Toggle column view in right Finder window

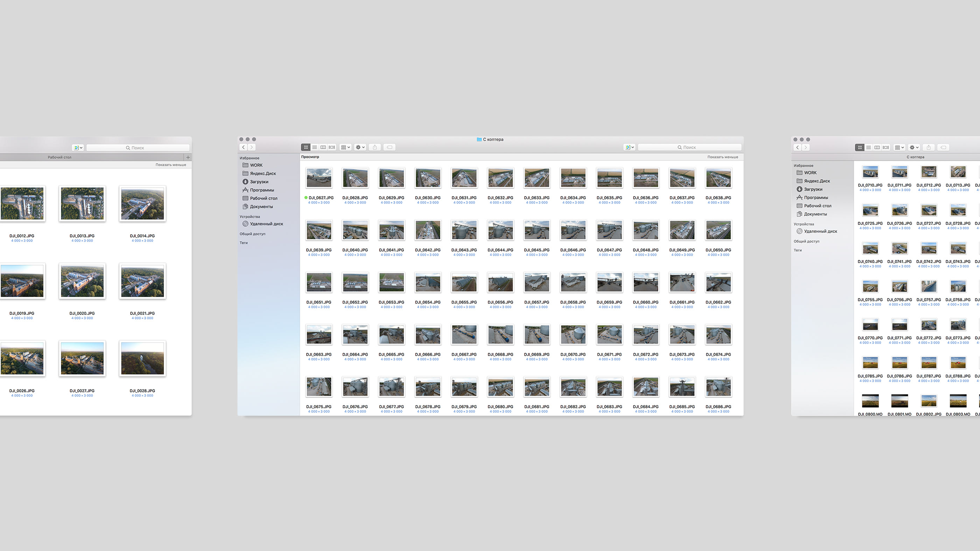(x=877, y=148)
